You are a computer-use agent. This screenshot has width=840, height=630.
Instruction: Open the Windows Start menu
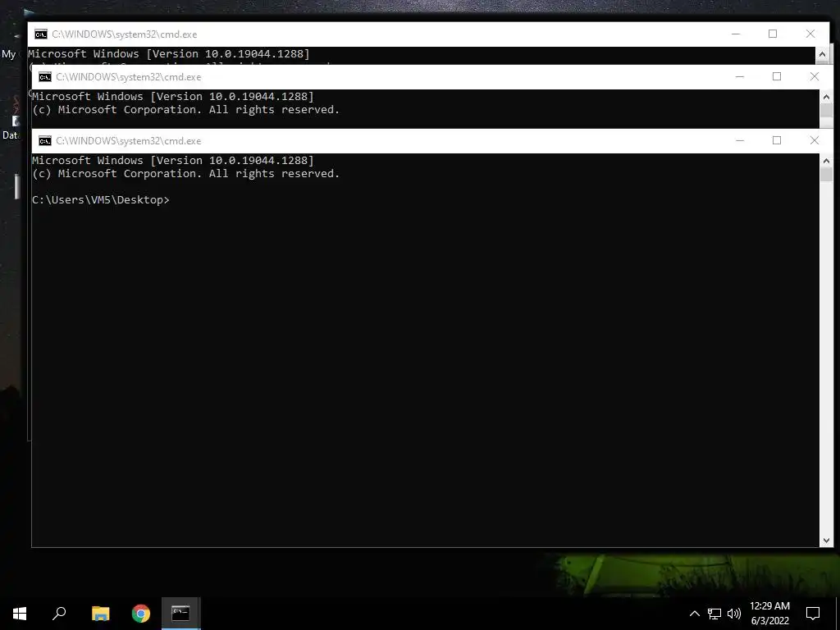tap(20, 614)
